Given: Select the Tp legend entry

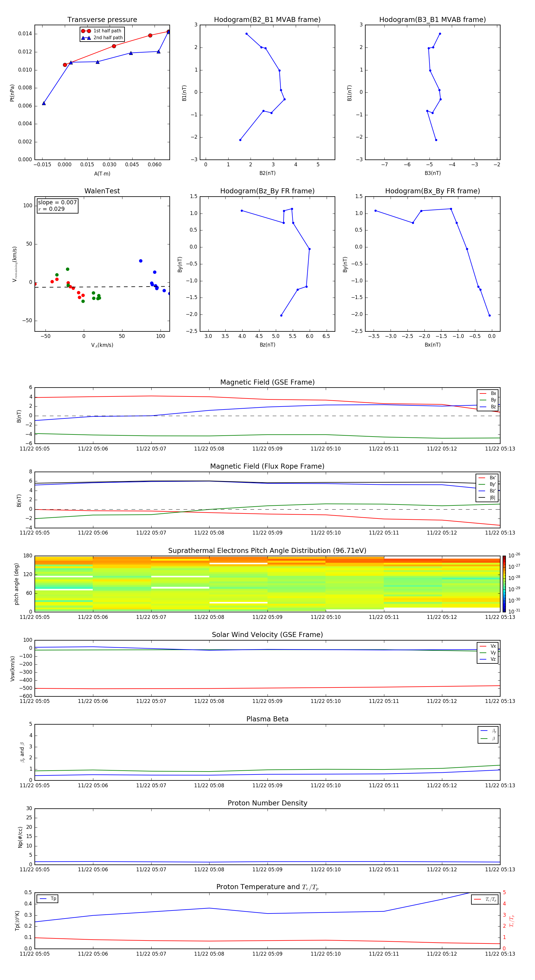Looking at the screenshot, I should pyautogui.click(x=47, y=899).
